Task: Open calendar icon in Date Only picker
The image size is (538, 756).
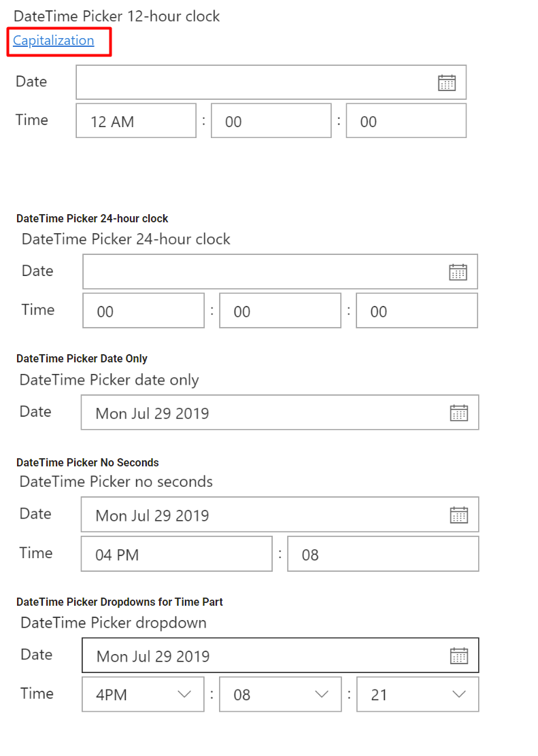Action: click(458, 412)
